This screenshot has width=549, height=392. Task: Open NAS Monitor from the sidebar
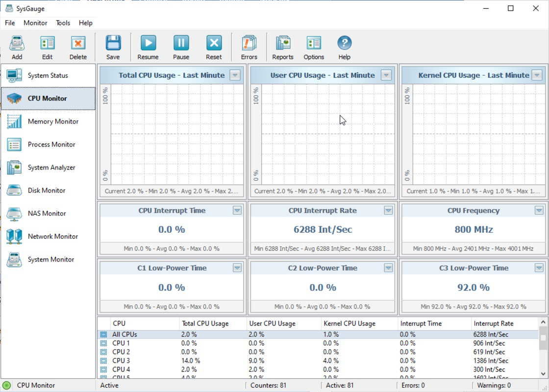(48, 214)
